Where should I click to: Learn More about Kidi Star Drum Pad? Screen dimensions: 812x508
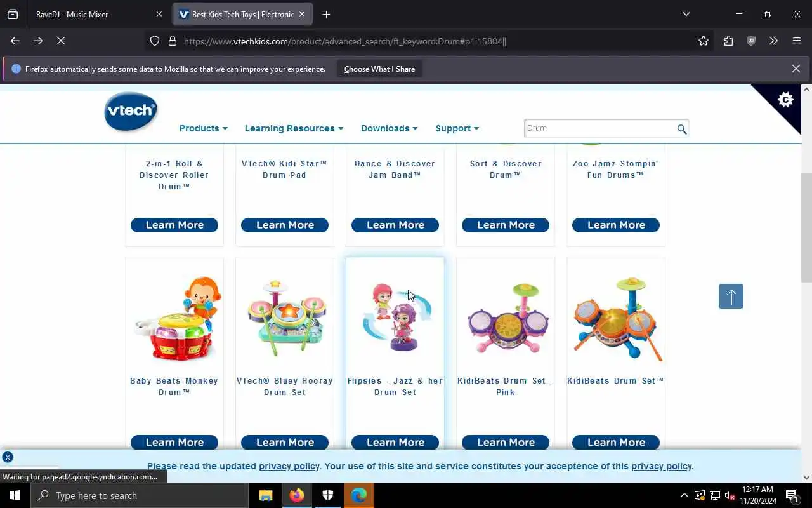(285, 225)
